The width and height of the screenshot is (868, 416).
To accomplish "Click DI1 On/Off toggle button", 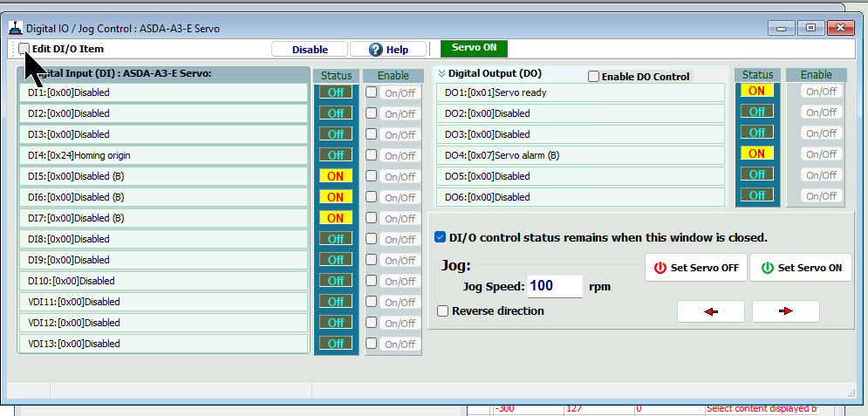I will coord(400,93).
